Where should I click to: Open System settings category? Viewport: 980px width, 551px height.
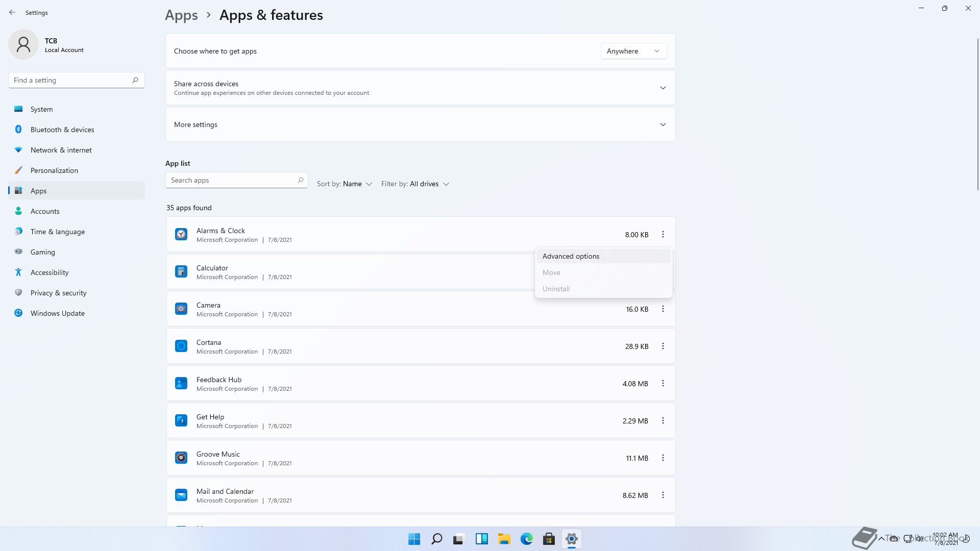pos(77,109)
